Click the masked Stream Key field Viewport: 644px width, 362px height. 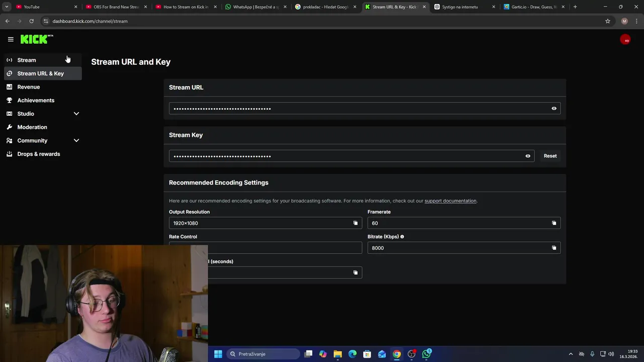pyautogui.click(x=352, y=156)
